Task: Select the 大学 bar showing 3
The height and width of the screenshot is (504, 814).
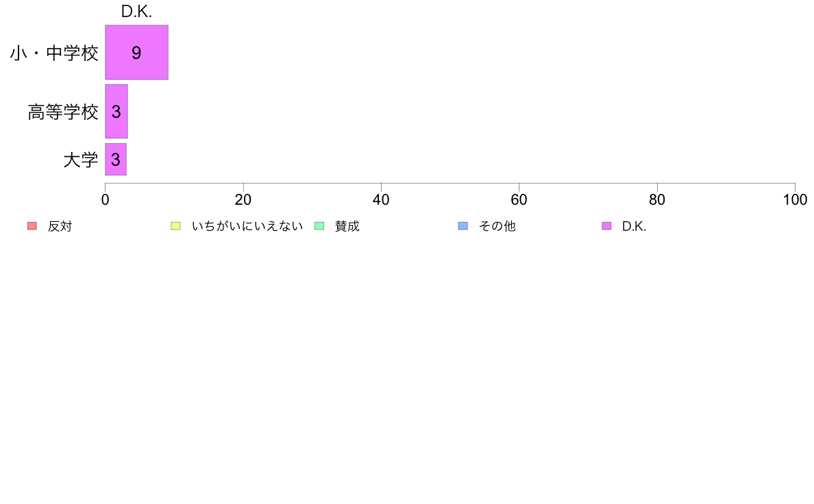Action: point(116,160)
